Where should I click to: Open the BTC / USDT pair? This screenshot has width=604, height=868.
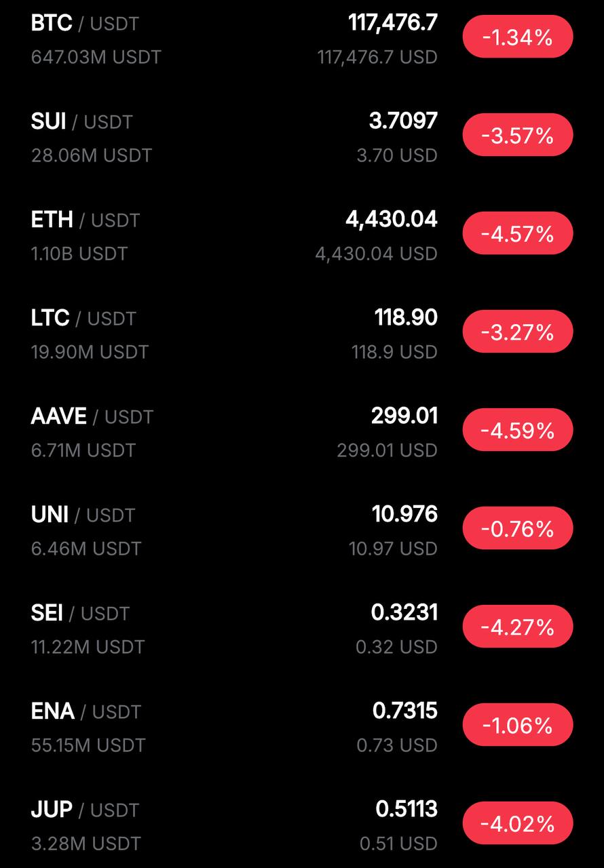[302, 39]
